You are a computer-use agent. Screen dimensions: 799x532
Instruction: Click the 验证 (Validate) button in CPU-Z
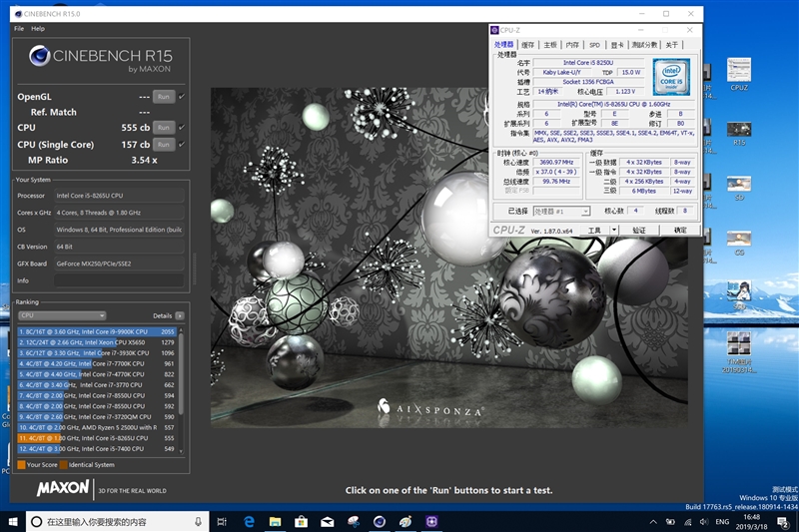[639, 230]
